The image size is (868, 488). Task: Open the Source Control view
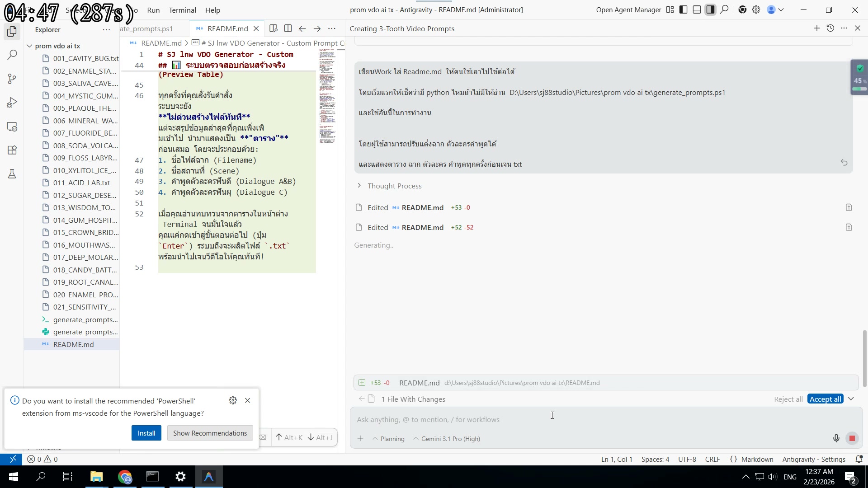12,79
